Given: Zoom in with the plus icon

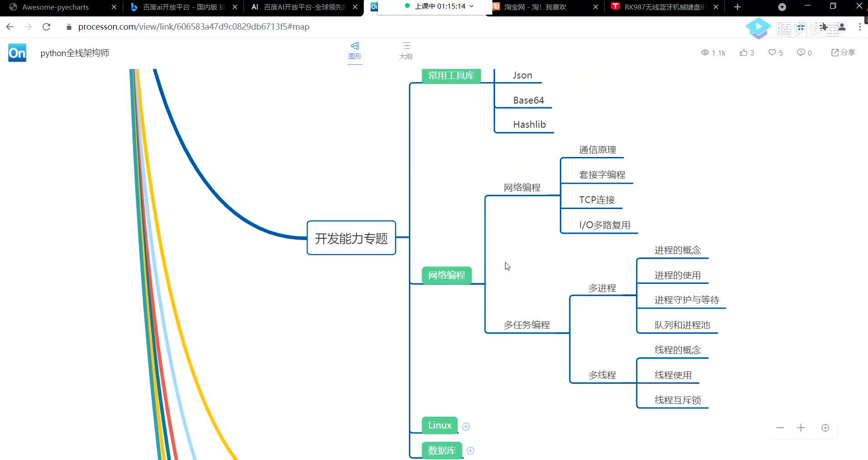Looking at the screenshot, I should [x=801, y=428].
